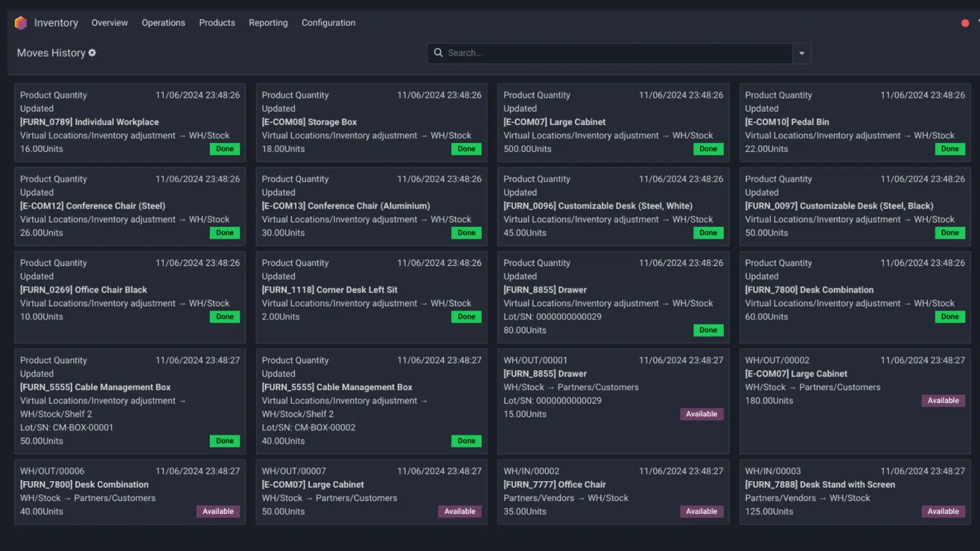Open Customizable Desk (Steel, Black) card
The height and width of the screenshot is (551, 980).
coord(855,207)
